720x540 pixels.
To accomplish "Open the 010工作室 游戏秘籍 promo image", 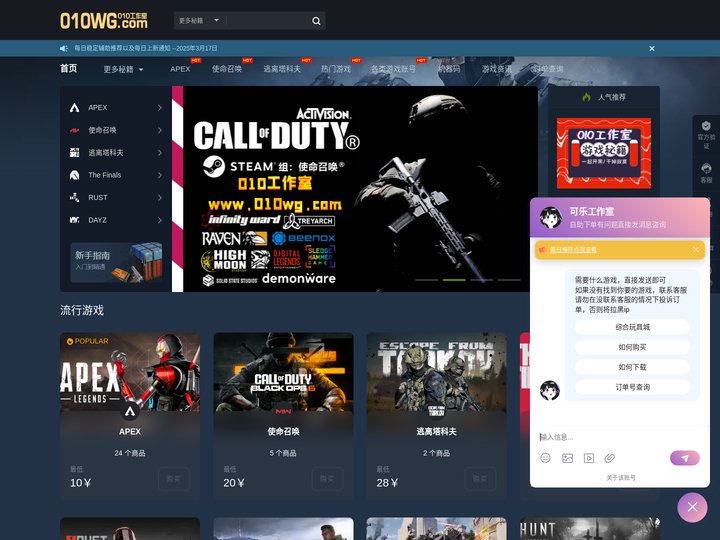I will (x=604, y=153).
